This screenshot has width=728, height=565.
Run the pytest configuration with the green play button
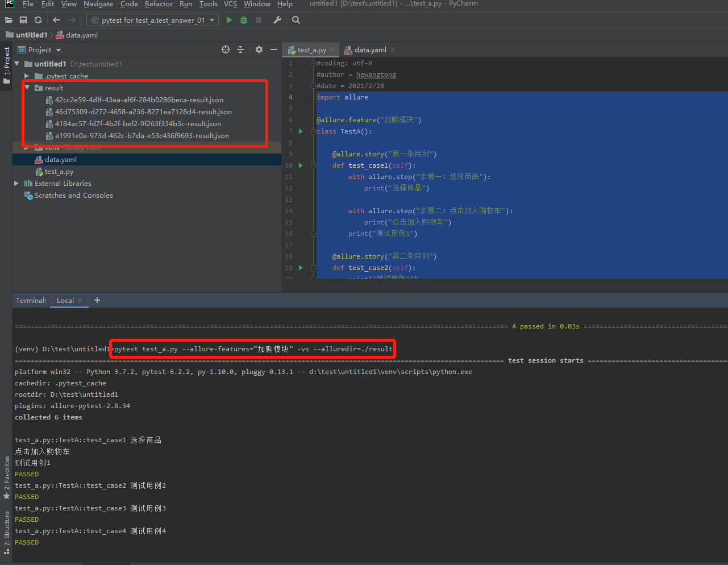(x=229, y=20)
